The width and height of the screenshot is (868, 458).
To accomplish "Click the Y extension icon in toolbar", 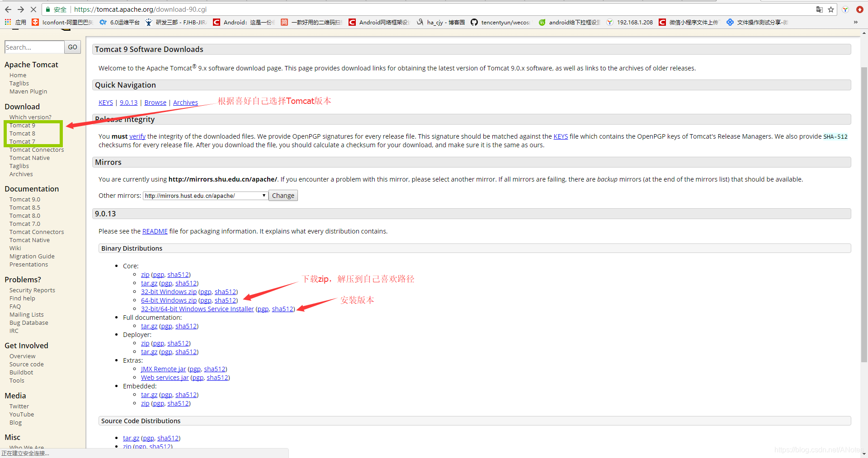I will pyautogui.click(x=845, y=9).
